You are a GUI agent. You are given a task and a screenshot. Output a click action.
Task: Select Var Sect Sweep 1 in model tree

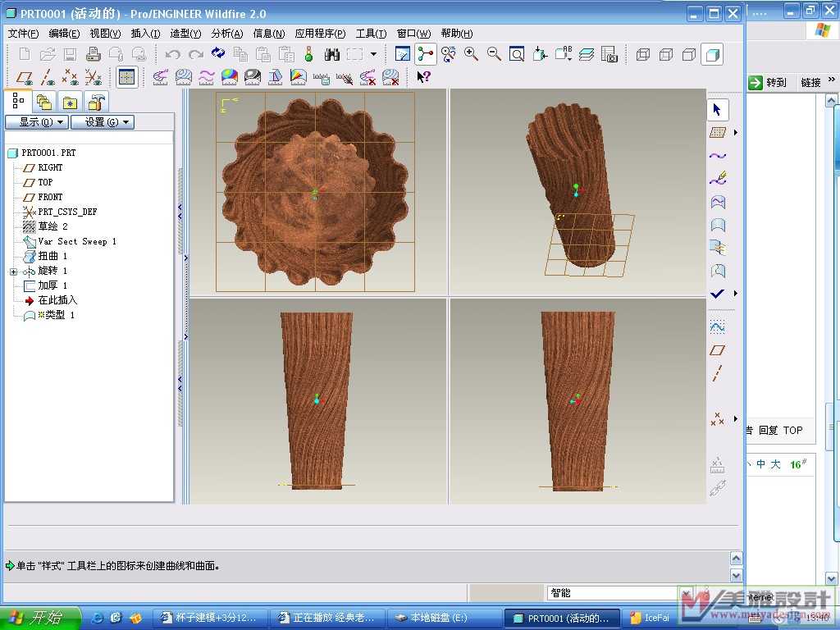coord(77,241)
